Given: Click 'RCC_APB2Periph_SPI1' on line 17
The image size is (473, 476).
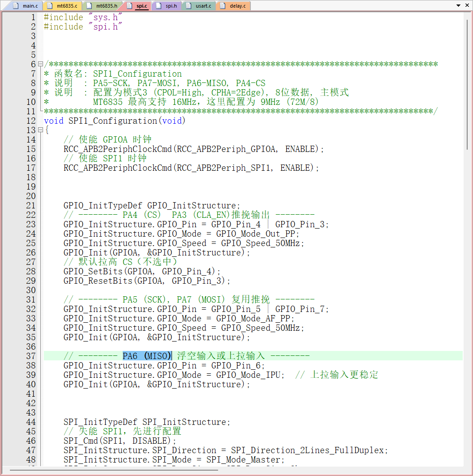Looking at the screenshot, I should point(224,168).
